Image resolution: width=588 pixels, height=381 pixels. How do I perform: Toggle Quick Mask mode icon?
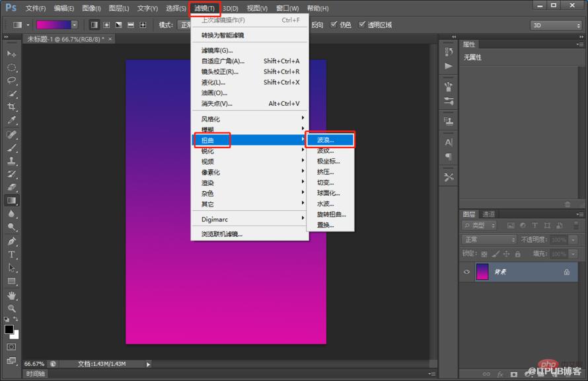(12, 347)
